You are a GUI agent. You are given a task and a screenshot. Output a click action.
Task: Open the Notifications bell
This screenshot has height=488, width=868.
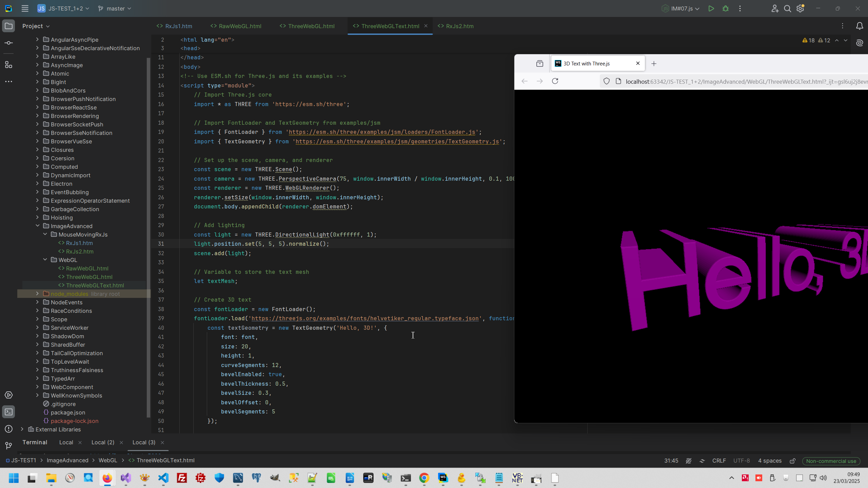pos(859,26)
